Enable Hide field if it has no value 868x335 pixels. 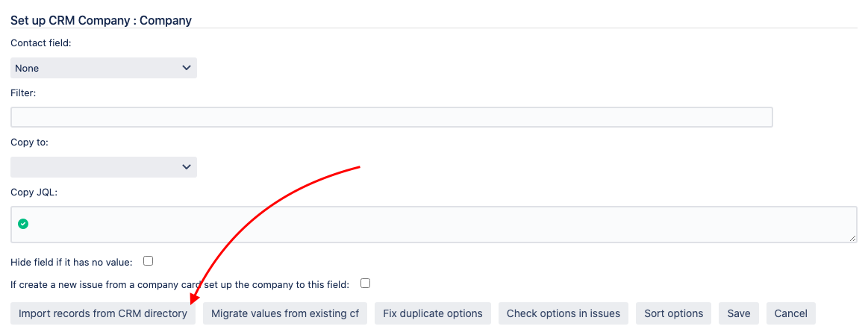pyautogui.click(x=148, y=261)
